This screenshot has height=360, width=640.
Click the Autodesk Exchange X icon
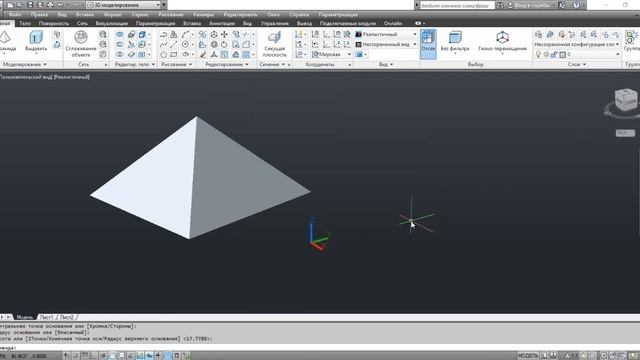coord(562,5)
